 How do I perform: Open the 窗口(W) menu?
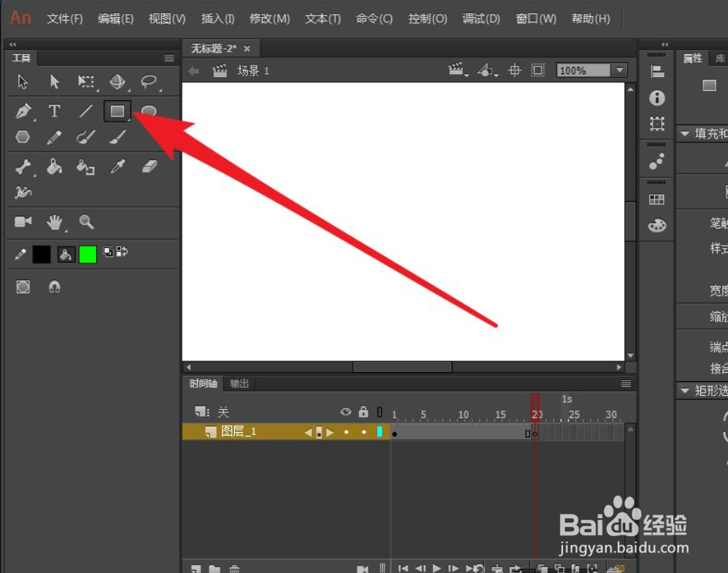coord(535,19)
